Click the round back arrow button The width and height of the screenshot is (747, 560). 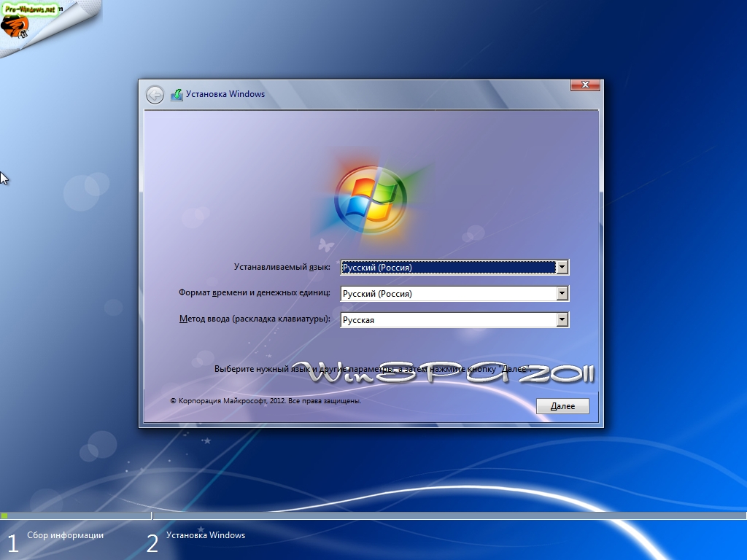tap(155, 95)
